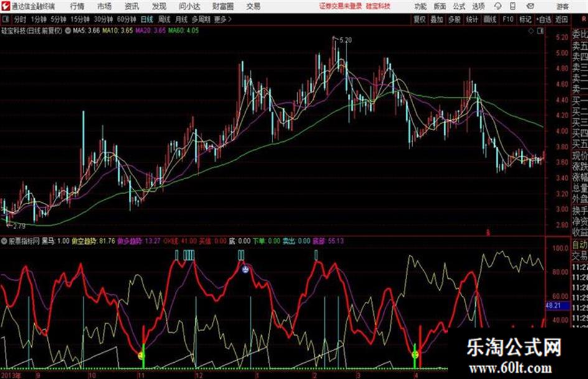This screenshot has height=379, width=588.
Task: Switch to the 15分钟 period tab
Action: click(80, 19)
